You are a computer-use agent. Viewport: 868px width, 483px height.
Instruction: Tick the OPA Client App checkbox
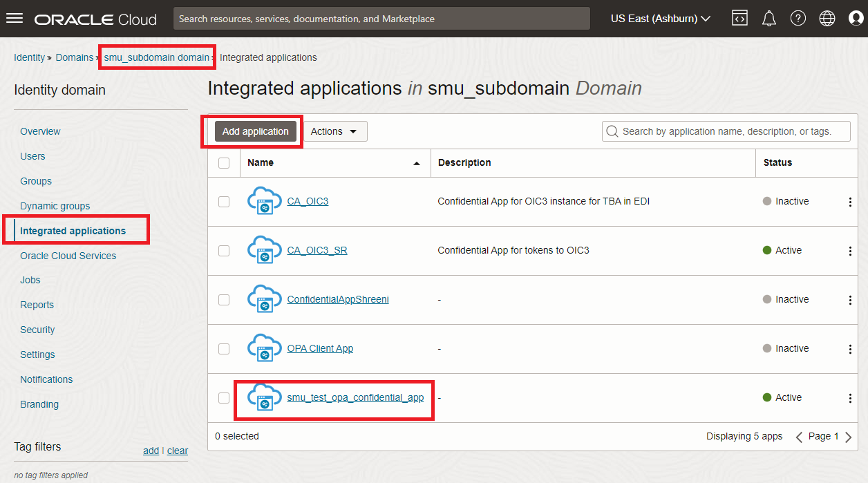pos(224,349)
